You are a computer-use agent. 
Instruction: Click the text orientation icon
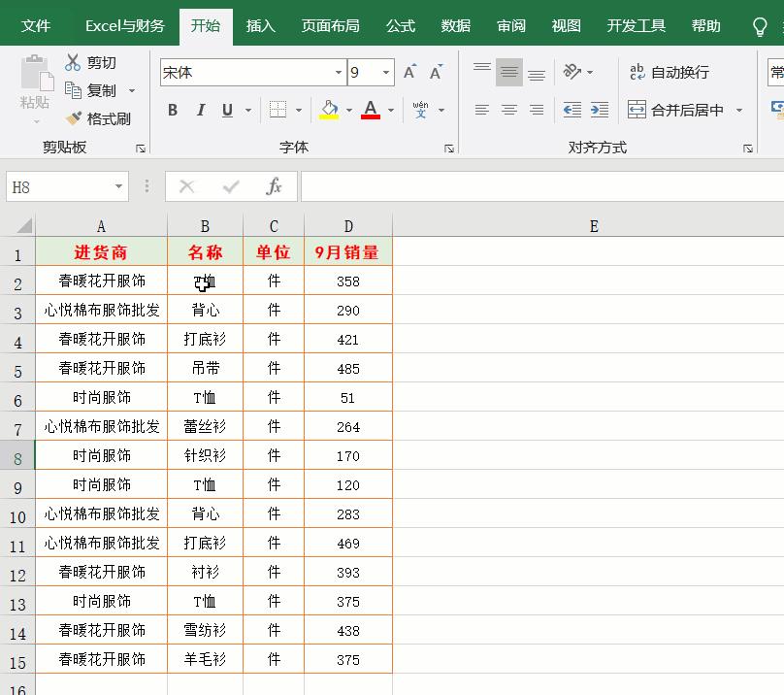572,72
